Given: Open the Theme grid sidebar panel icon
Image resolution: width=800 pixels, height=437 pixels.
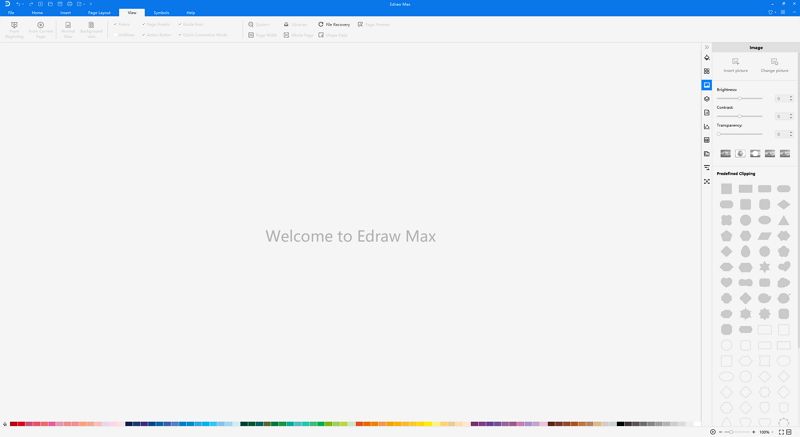Looking at the screenshot, I should [707, 71].
